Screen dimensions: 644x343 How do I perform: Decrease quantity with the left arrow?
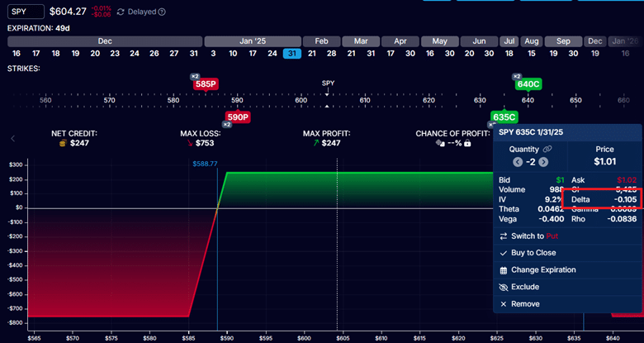click(518, 162)
